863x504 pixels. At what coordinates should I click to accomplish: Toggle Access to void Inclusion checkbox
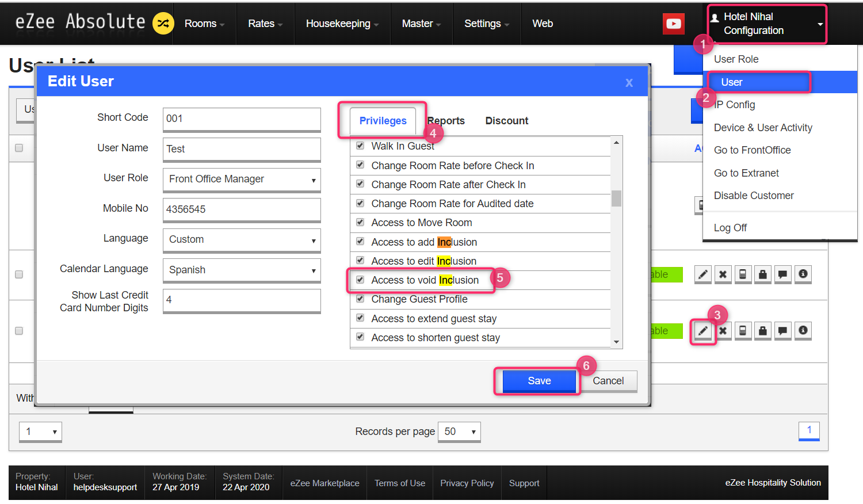360,280
